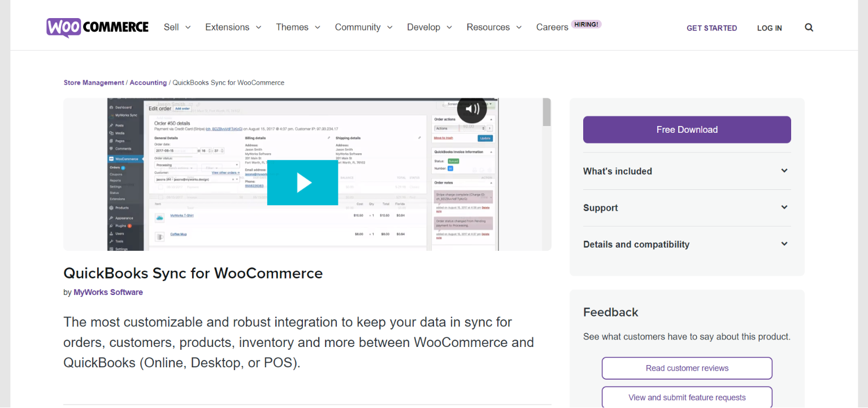This screenshot has width=868, height=408.
Task: Open Accounting breadcrumb link
Action: (x=148, y=83)
